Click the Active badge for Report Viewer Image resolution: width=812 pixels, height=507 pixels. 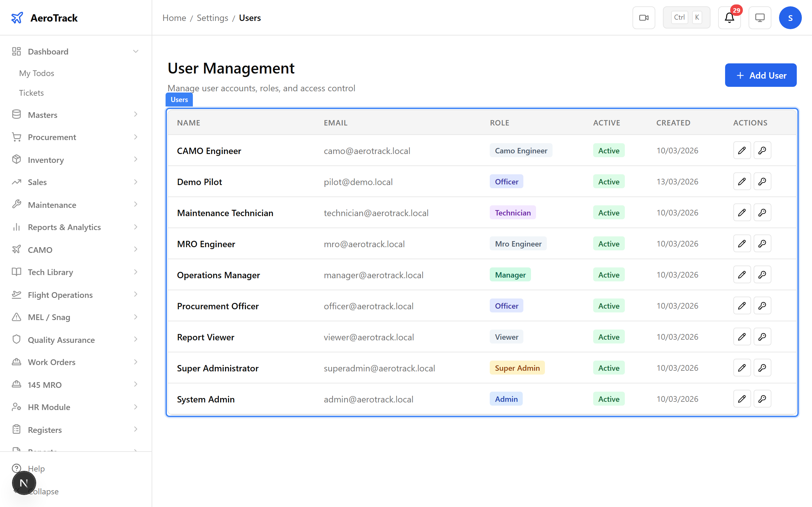click(608, 337)
